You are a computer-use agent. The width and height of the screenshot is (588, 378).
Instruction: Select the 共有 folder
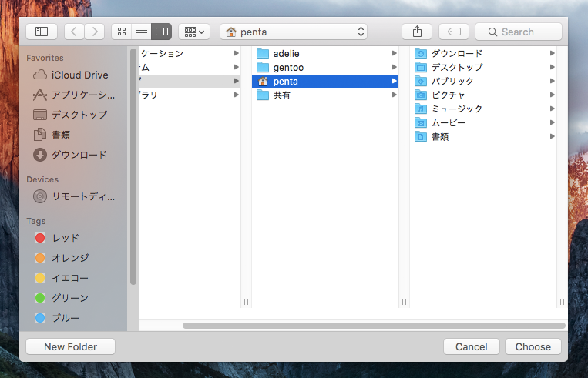point(324,95)
